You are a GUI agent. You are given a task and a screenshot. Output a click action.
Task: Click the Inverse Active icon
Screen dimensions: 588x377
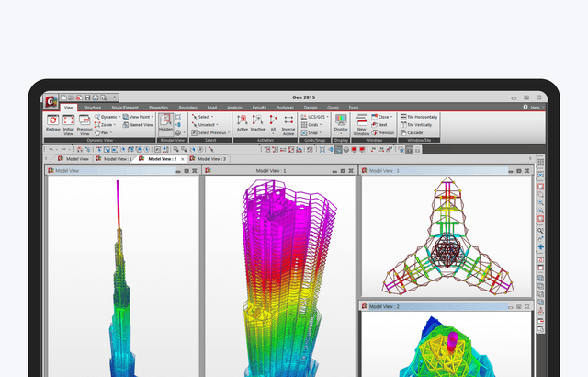(x=288, y=120)
